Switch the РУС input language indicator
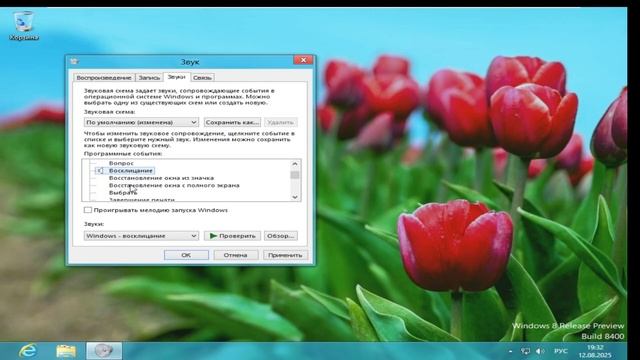Image resolution: width=640 pixels, height=360 pixels. click(x=560, y=351)
